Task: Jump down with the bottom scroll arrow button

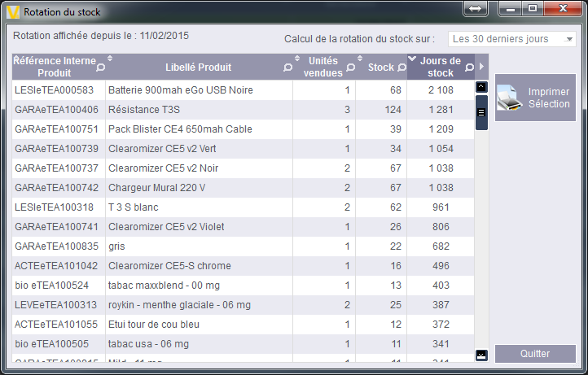Action: click(480, 354)
